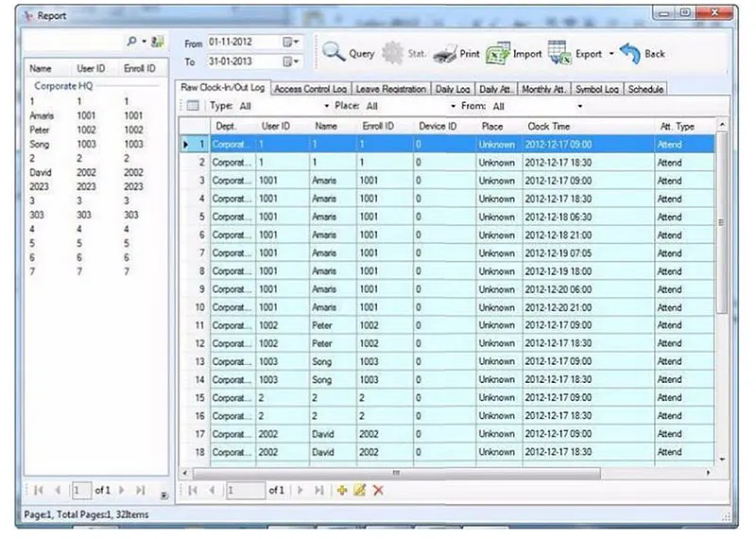The image size is (756, 539).
Task: Switch to Symbol Log tab
Action: (597, 89)
